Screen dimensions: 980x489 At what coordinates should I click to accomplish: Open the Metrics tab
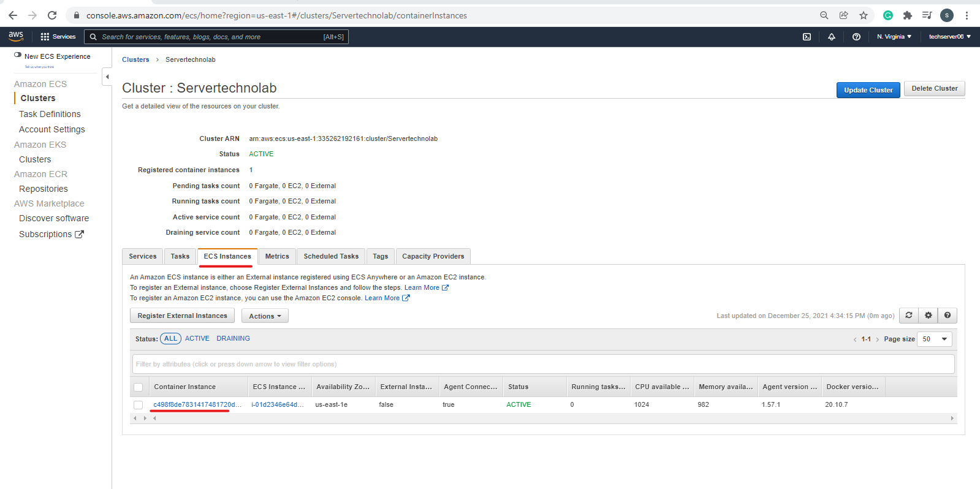click(277, 256)
